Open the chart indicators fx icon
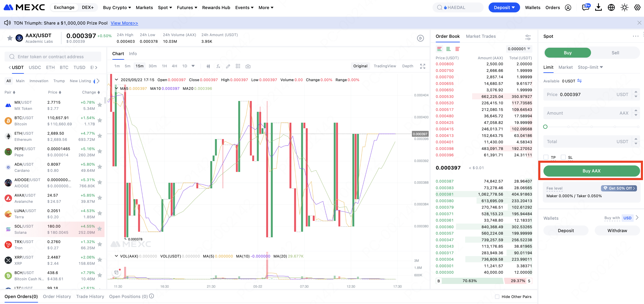 click(x=218, y=66)
